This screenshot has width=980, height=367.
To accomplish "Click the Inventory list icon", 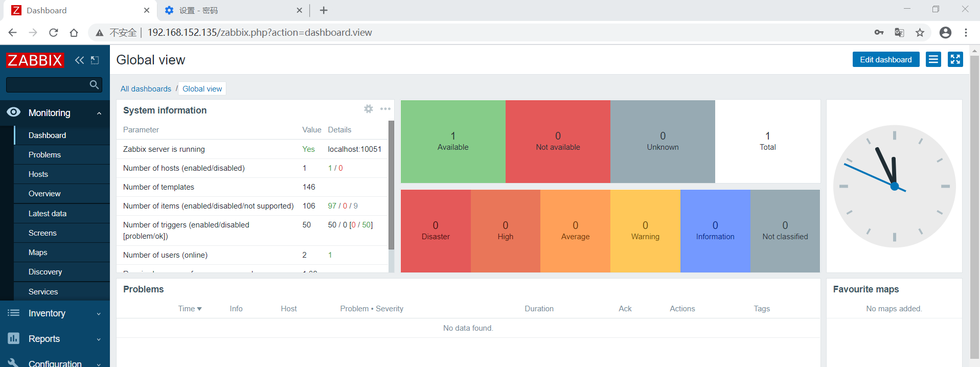I will click(x=14, y=313).
